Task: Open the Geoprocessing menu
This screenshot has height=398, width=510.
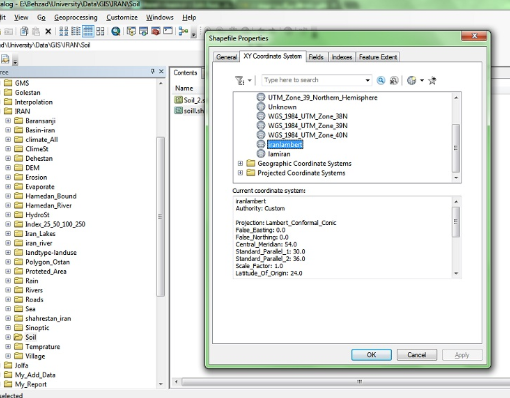Action: point(76,17)
